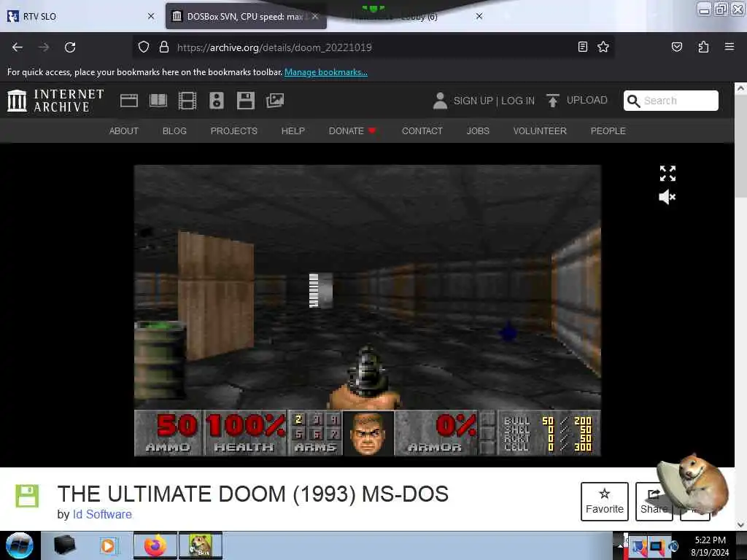
Task: Save page to Pocket icon
Action: (x=677, y=47)
